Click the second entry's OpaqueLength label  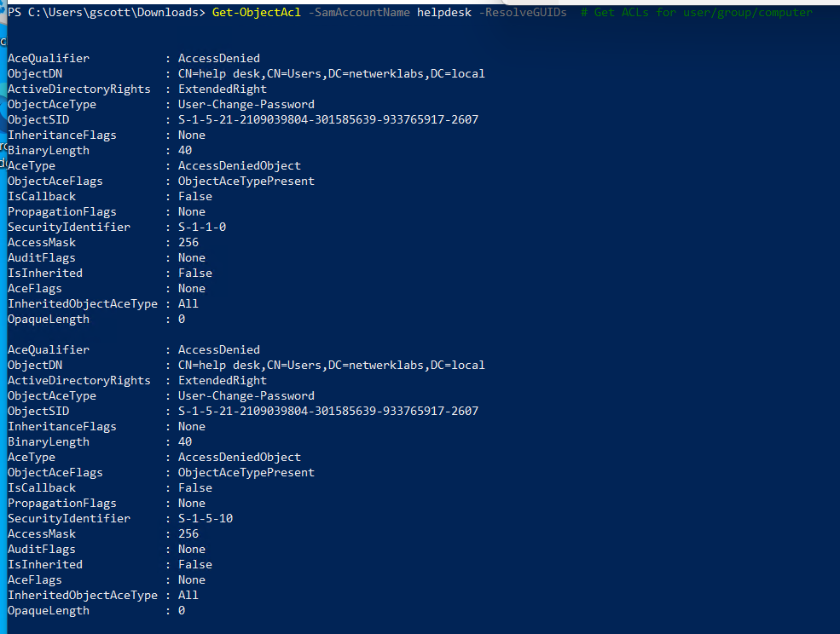(49, 610)
